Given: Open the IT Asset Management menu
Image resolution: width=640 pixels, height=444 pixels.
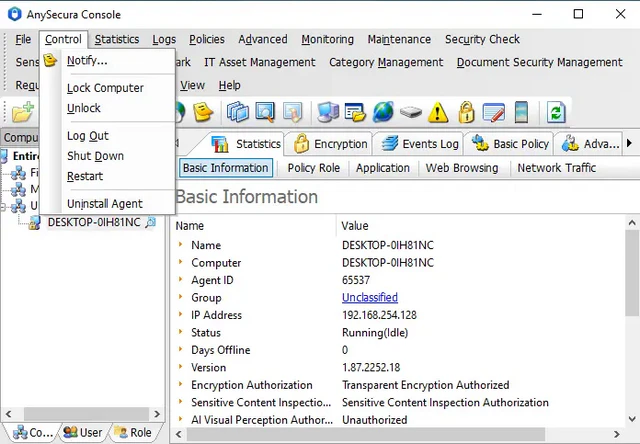Looking at the screenshot, I should point(260,62).
